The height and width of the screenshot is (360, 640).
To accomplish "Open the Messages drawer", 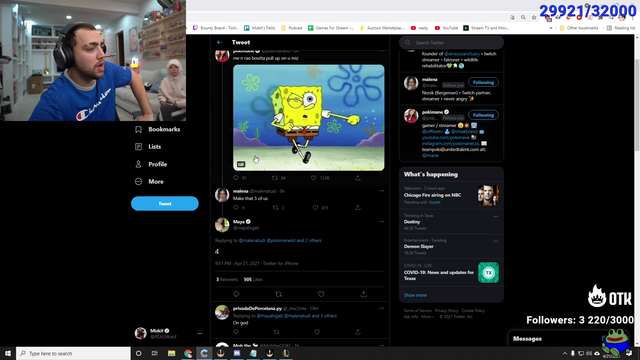I will point(527,339).
